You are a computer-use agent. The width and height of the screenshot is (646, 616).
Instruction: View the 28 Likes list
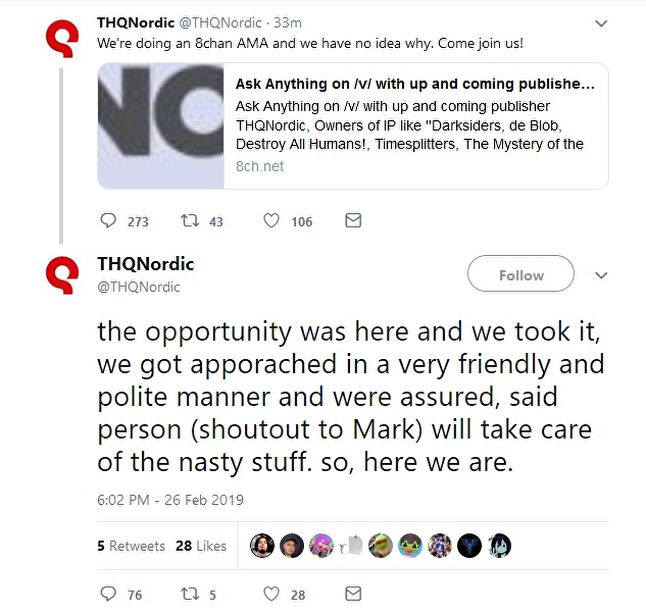(201, 546)
